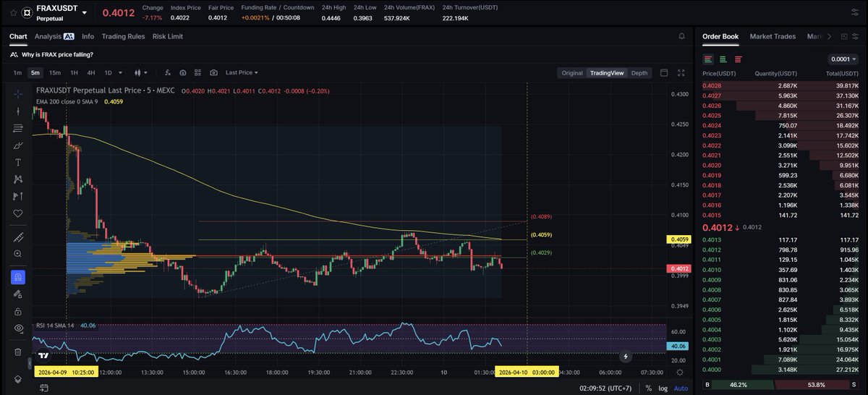Open the object tree layers icon
This screenshot has width=868, height=395.
pos(18,379)
